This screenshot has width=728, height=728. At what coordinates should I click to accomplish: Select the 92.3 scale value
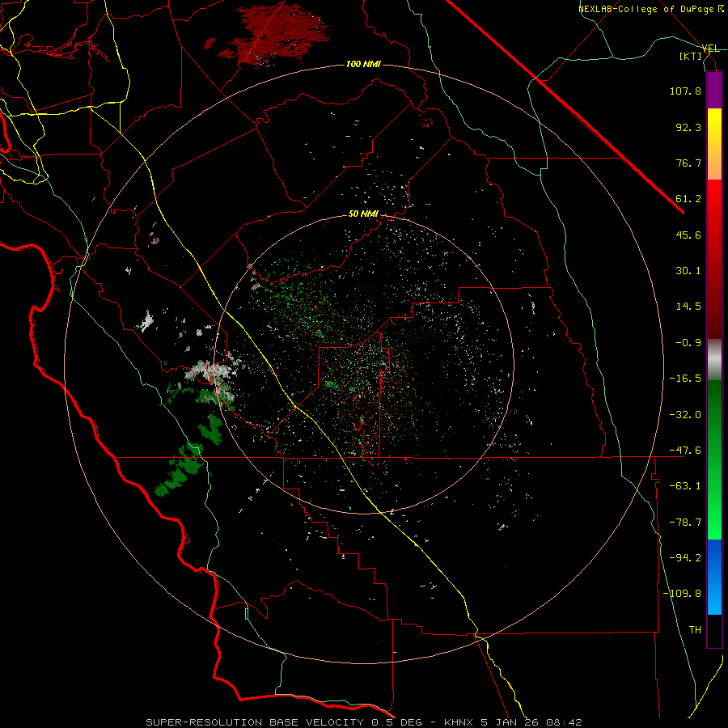688,127
